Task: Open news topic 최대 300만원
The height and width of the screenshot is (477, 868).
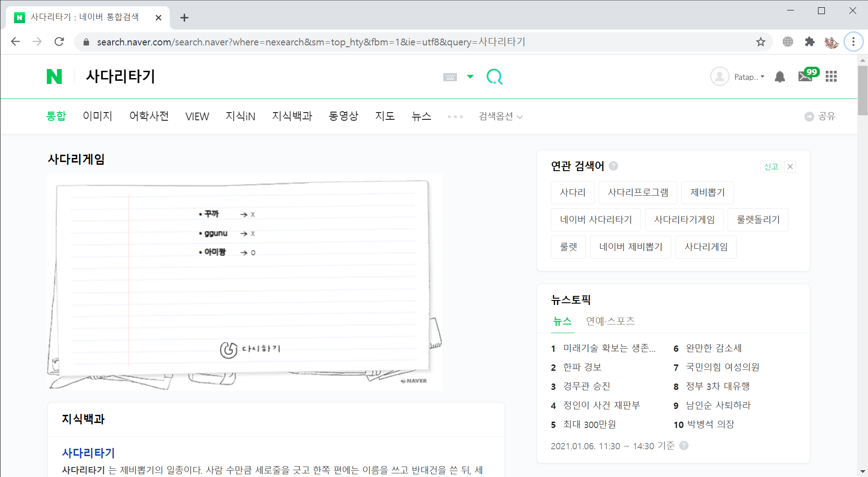Action: click(x=590, y=424)
